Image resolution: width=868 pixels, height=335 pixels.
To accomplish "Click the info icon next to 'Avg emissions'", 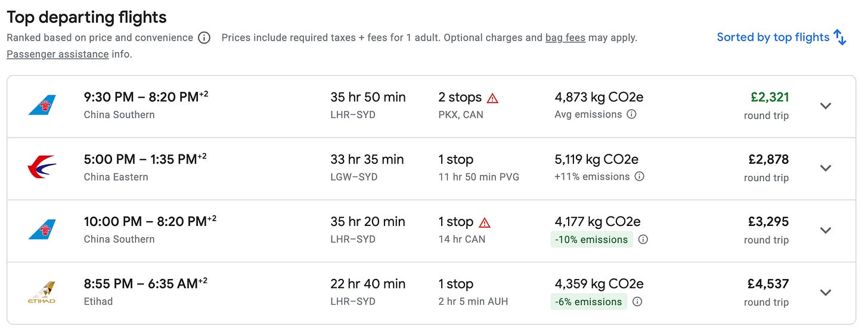I will pos(631,114).
